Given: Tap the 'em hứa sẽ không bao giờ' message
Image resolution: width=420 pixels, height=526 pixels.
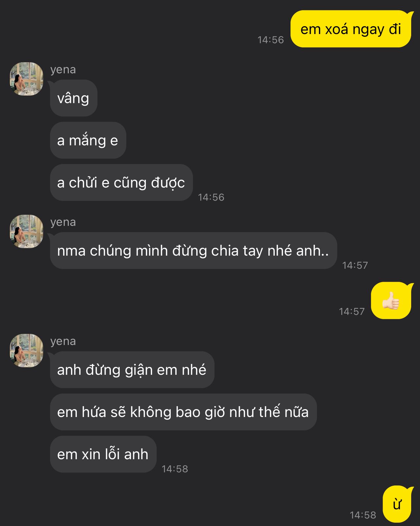Looking at the screenshot, I should (x=183, y=412).
